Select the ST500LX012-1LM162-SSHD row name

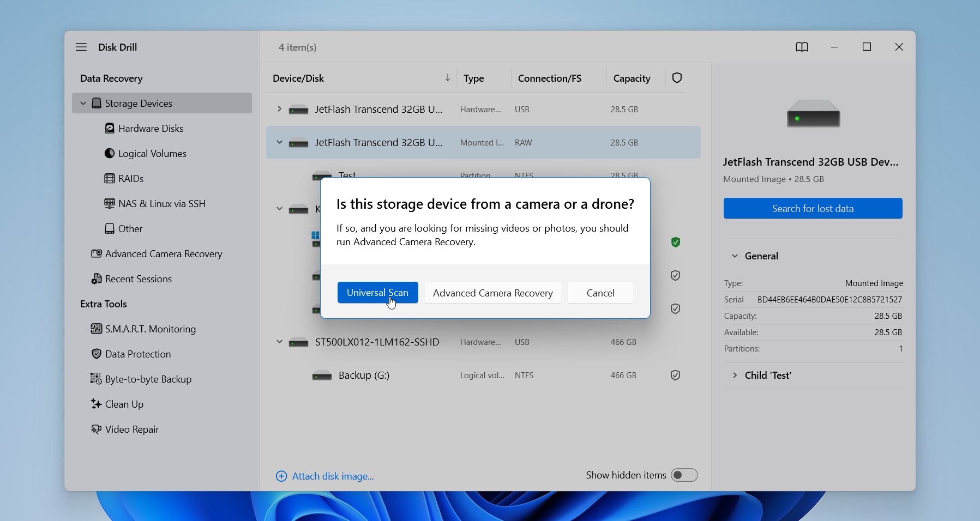[x=377, y=342]
